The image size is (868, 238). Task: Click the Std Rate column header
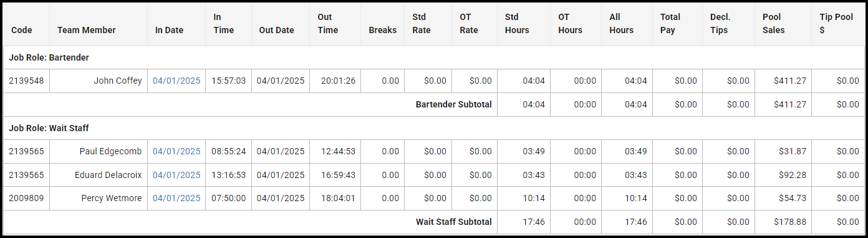coord(422,24)
